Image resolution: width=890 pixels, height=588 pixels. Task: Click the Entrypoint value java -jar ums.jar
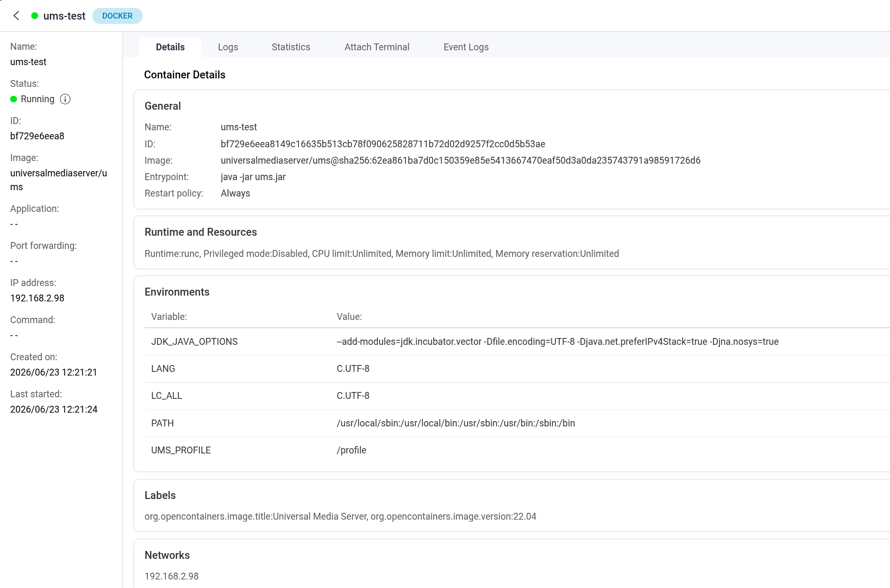coord(253,177)
